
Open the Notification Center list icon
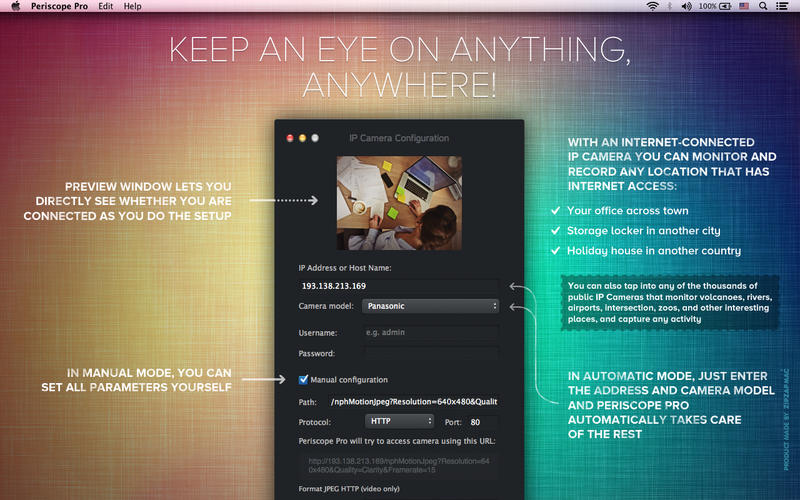(x=782, y=6)
